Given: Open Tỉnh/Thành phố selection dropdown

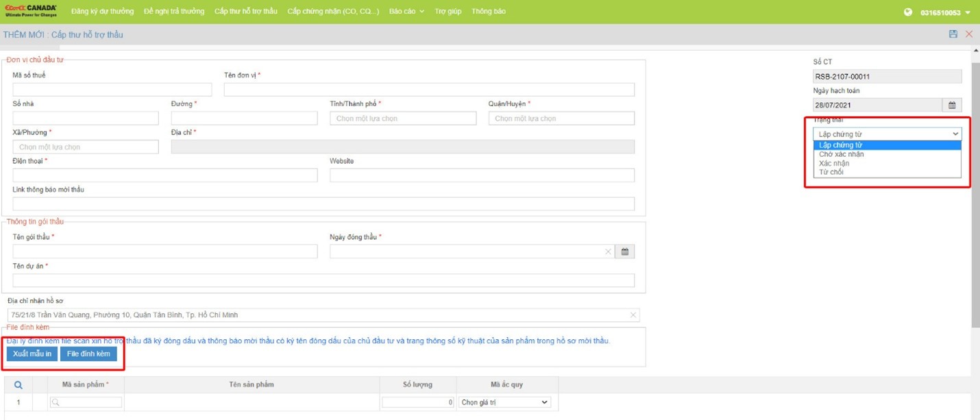Looking at the screenshot, I should tap(403, 119).
